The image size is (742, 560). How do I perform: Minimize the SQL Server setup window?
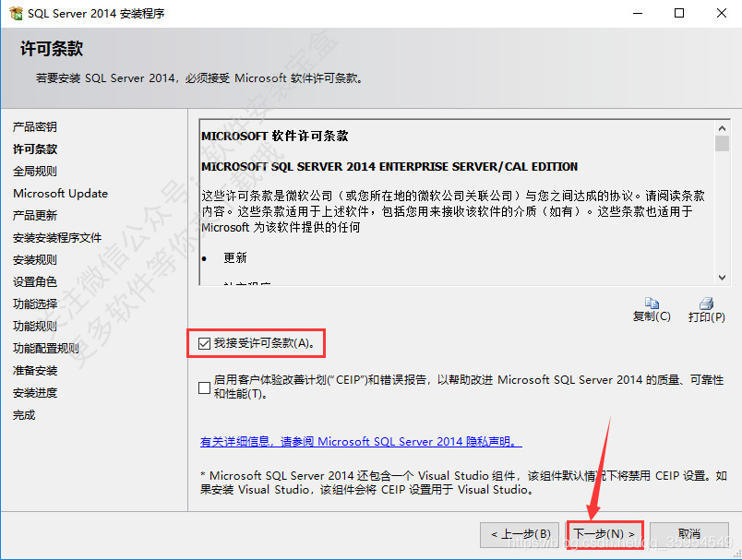[638, 13]
